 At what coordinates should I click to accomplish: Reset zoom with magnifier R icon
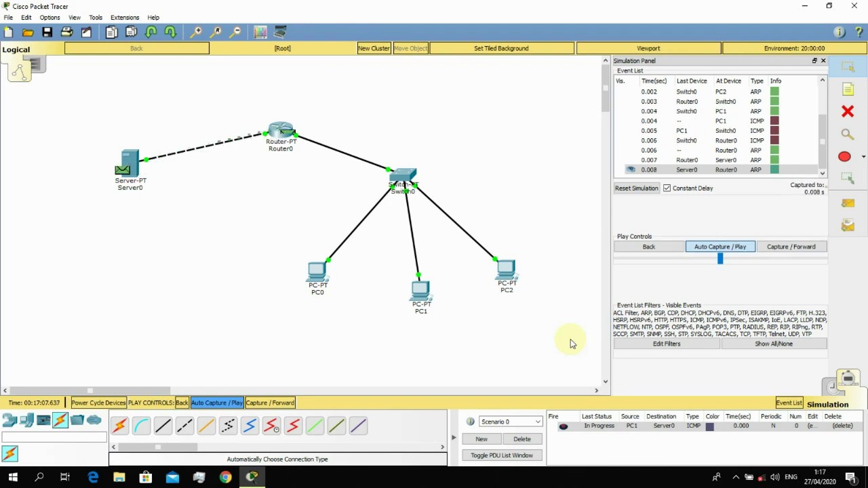[216, 32]
